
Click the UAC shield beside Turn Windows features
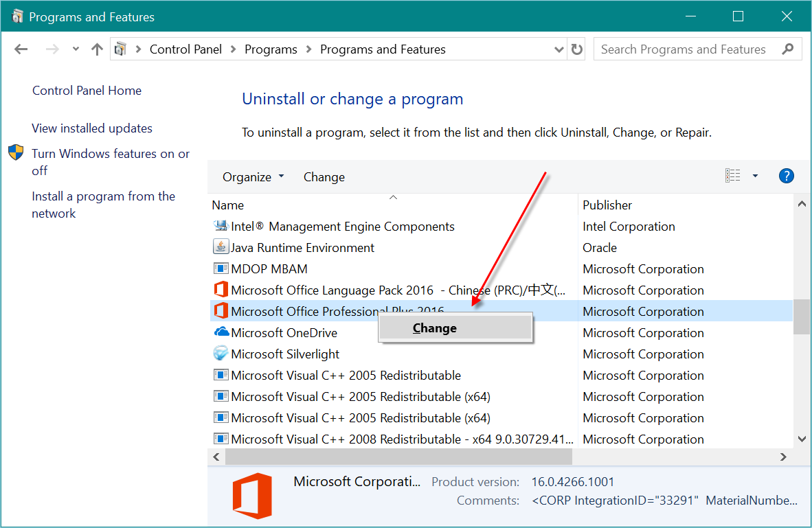[15, 153]
